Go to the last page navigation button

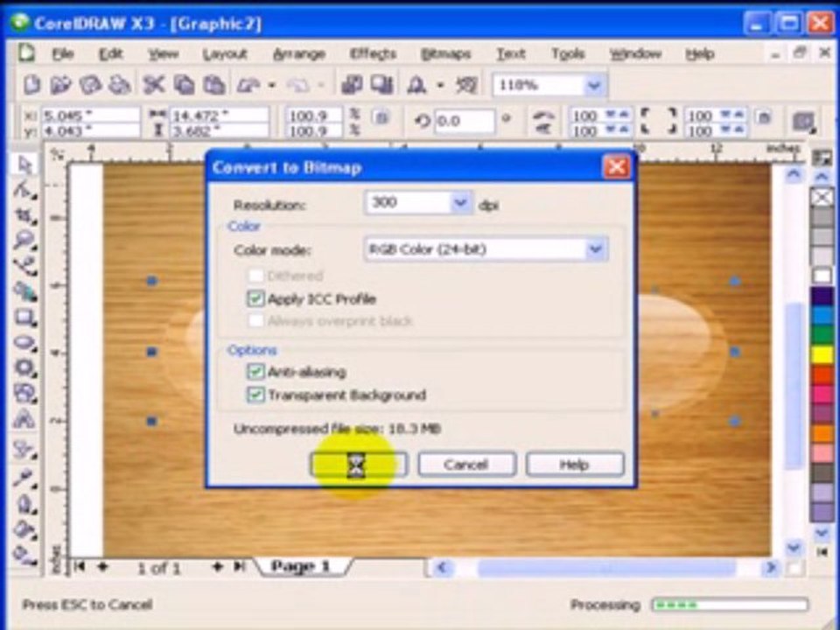[x=239, y=566]
